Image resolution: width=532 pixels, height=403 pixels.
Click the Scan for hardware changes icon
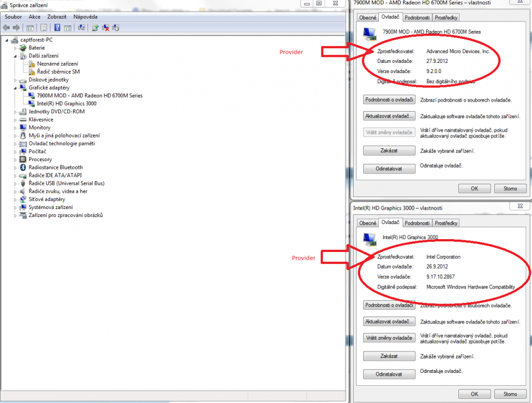click(82, 28)
